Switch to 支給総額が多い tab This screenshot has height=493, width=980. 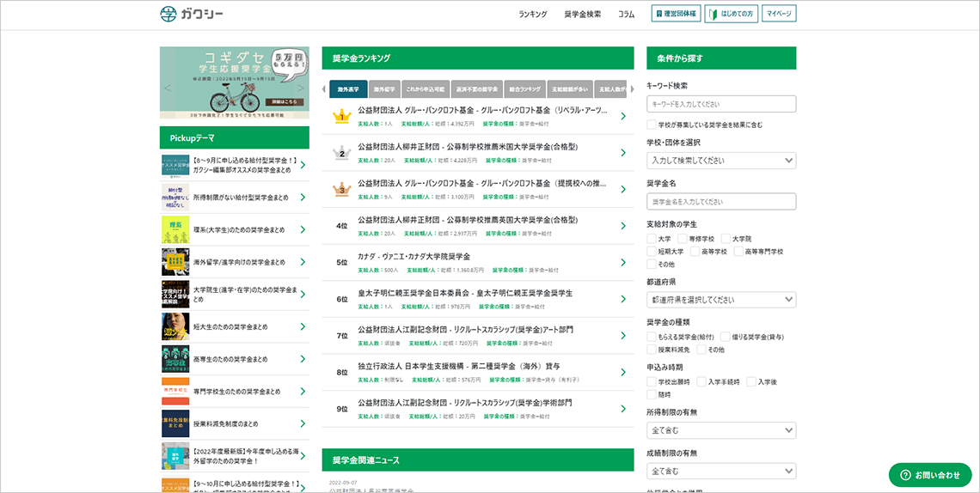pyautogui.click(x=570, y=89)
